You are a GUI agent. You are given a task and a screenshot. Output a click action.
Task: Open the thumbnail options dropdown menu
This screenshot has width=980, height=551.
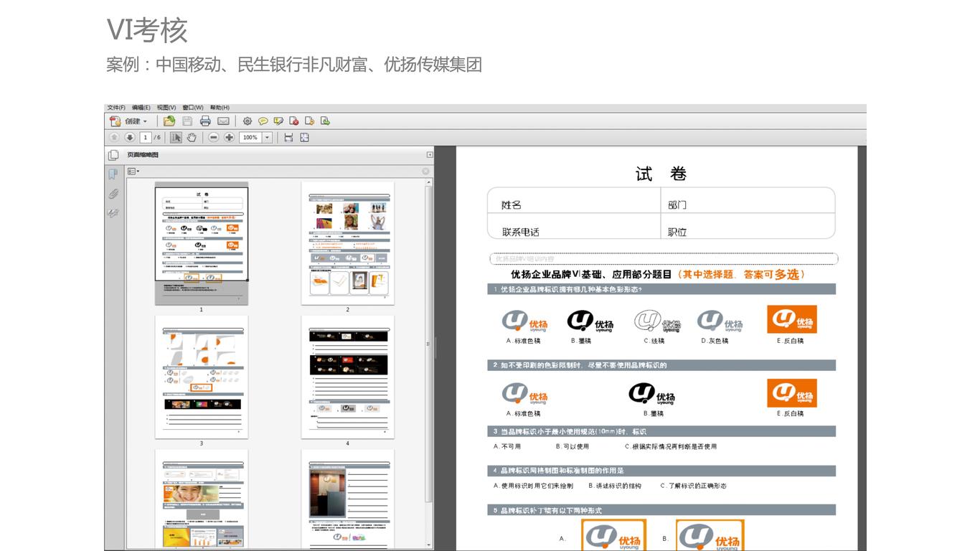pos(133,171)
